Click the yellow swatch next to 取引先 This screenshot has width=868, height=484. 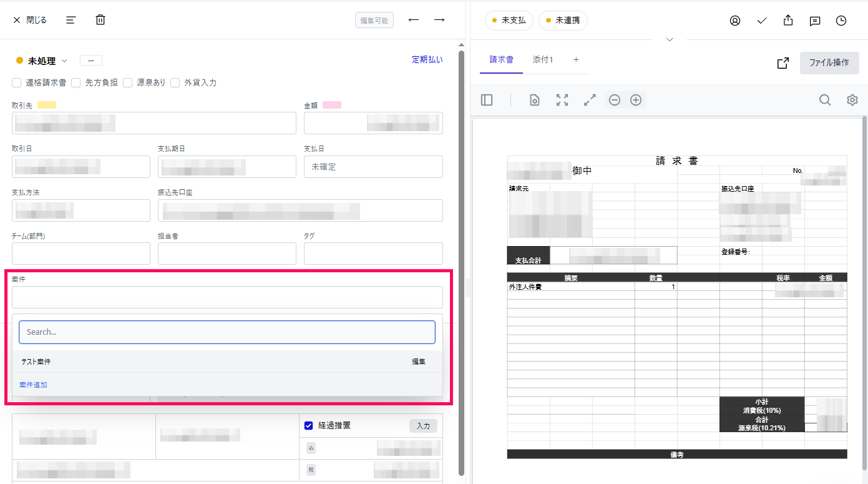click(47, 105)
